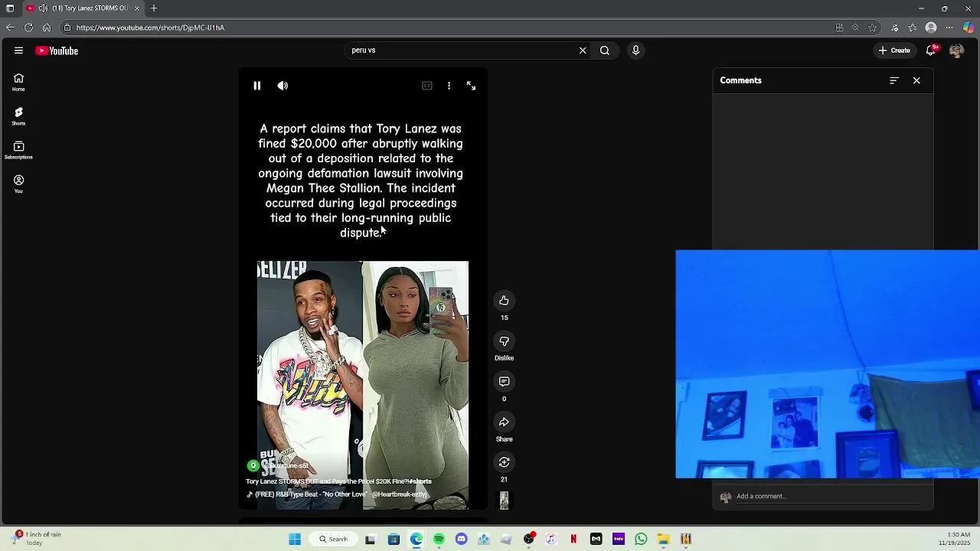
Task: Open the browser home page button
Action: [x=47, y=28]
